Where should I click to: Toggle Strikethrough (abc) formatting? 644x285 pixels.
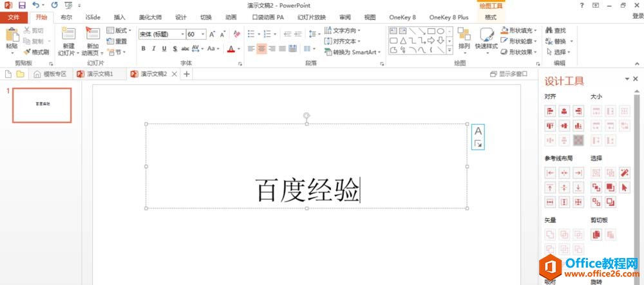tap(185, 48)
